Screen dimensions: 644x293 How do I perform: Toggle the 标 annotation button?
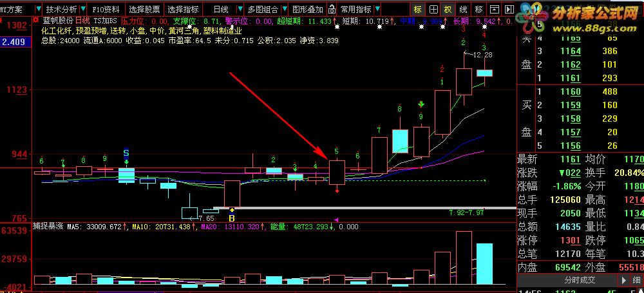pyautogui.click(x=418, y=9)
